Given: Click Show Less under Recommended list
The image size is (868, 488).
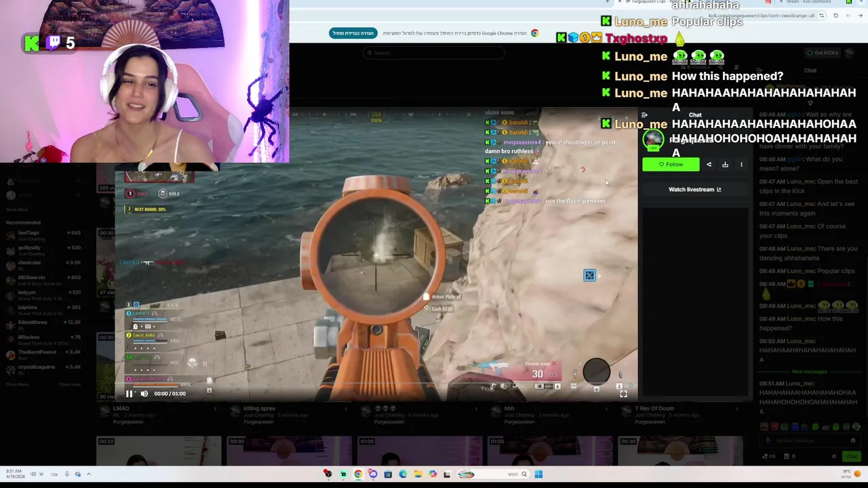Looking at the screenshot, I should [70, 384].
